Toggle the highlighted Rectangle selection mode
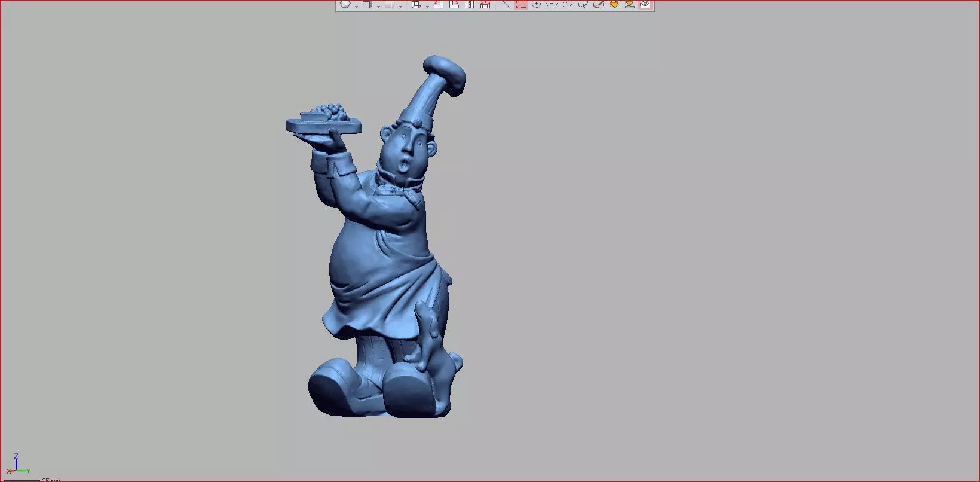The width and height of the screenshot is (980, 482). pos(521,4)
